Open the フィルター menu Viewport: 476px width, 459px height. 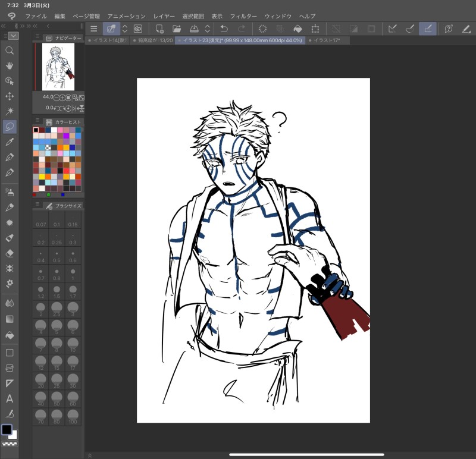coord(243,16)
